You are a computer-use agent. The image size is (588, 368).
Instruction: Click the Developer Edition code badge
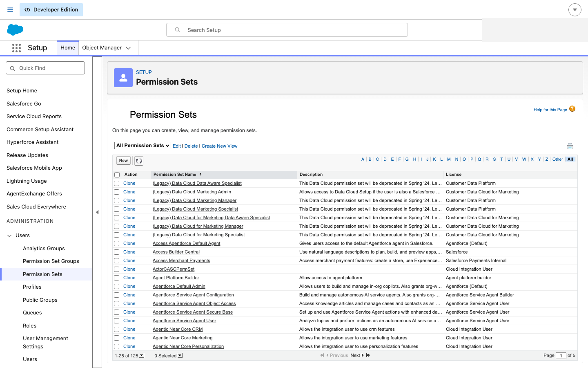point(51,10)
